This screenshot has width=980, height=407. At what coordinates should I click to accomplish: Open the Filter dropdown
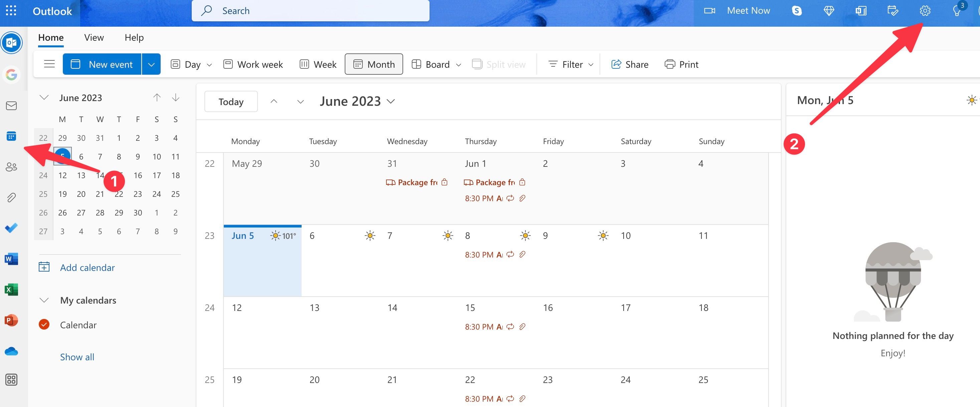[x=569, y=63]
